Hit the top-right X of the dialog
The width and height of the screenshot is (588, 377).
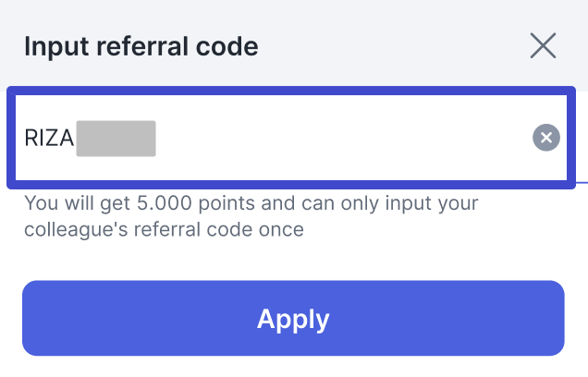tap(543, 45)
